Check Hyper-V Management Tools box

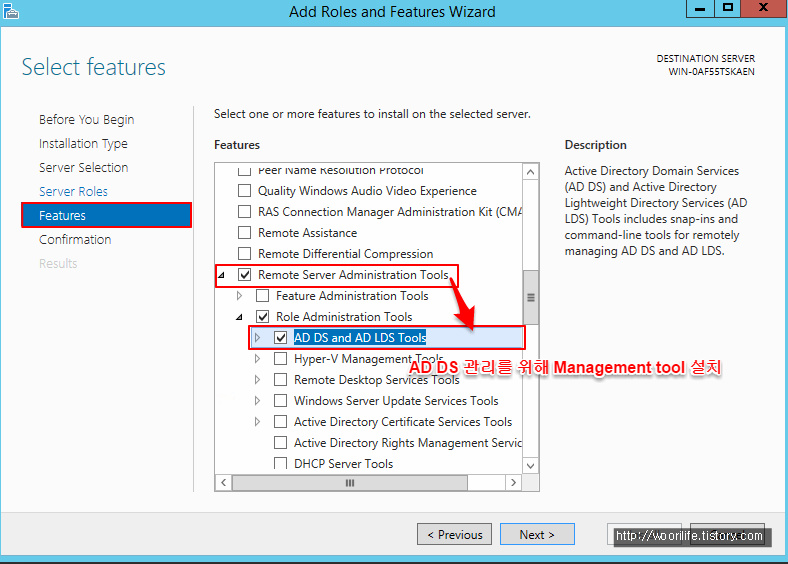(280, 359)
